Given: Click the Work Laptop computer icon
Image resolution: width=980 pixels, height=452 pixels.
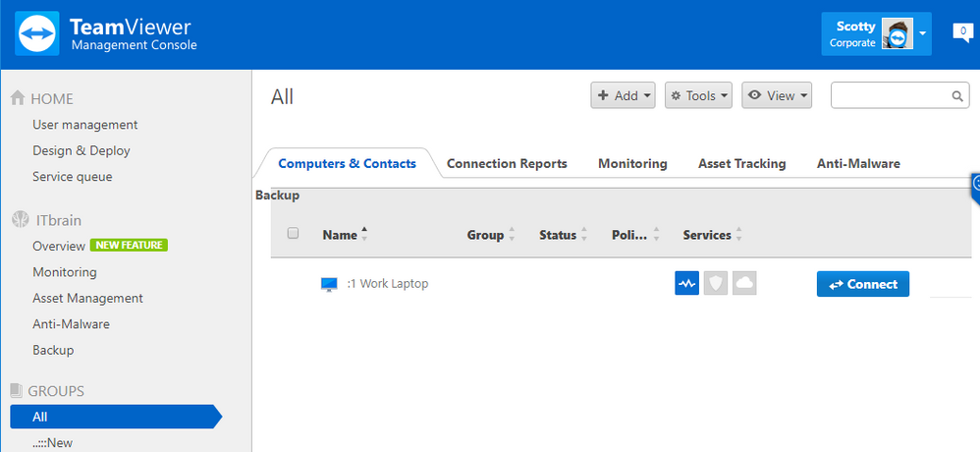Looking at the screenshot, I should click(x=329, y=284).
